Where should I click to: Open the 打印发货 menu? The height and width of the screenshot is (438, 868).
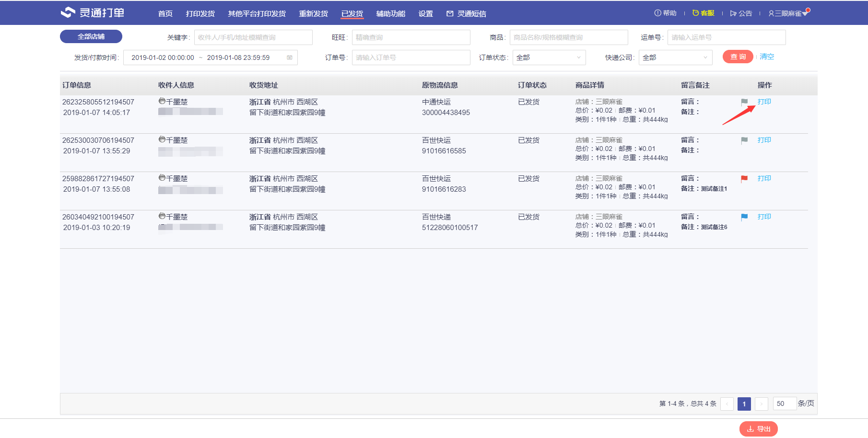[x=200, y=13]
